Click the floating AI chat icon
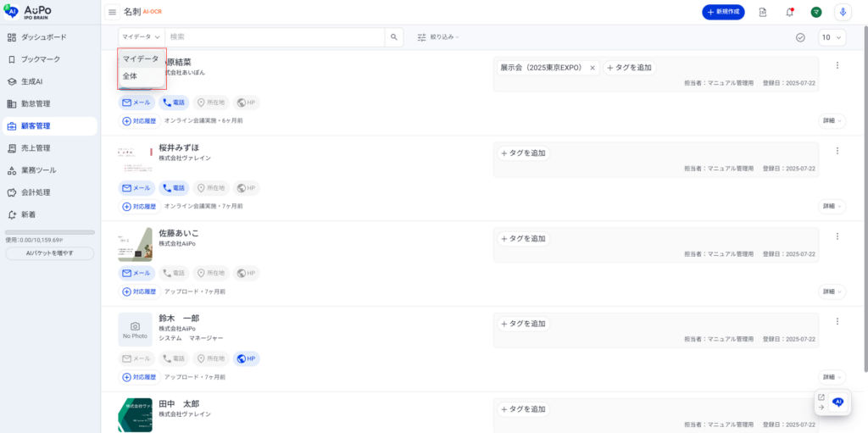The image size is (868, 433). coord(838,402)
